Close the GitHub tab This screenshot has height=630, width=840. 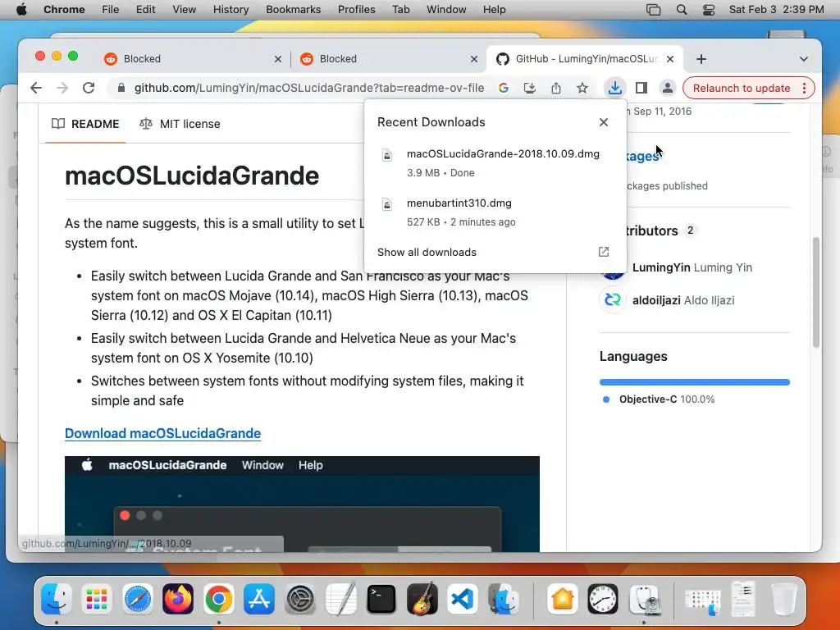coord(669,59)
